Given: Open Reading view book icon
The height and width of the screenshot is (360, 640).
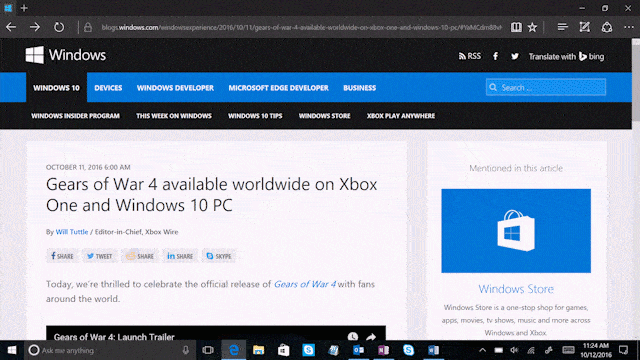Looking at the screenshot, I should point(516,27).
